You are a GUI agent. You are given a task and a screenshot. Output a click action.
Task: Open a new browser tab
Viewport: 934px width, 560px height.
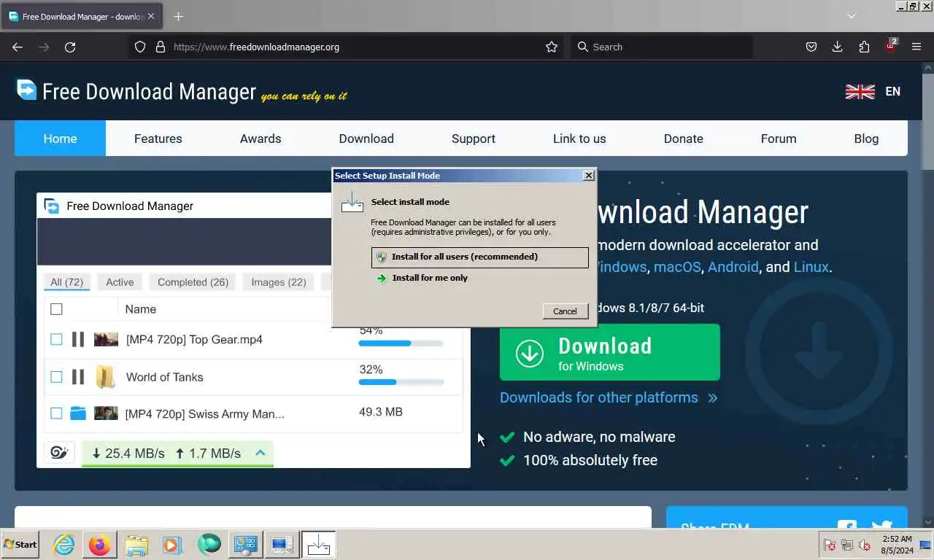179,16
